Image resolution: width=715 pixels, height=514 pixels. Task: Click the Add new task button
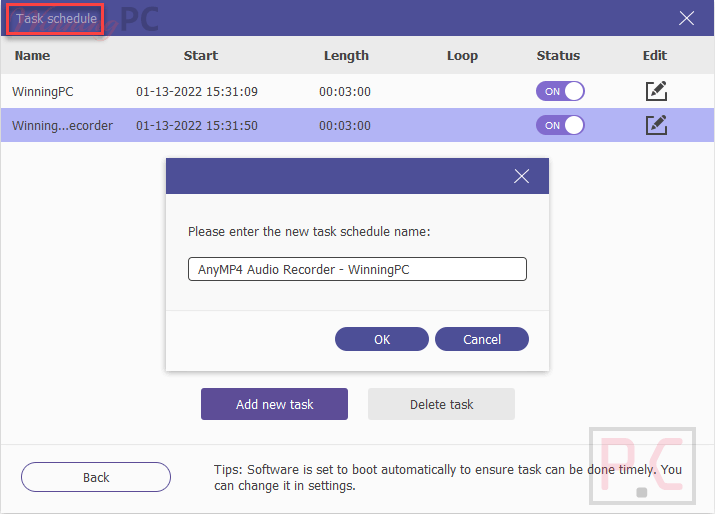275,404
